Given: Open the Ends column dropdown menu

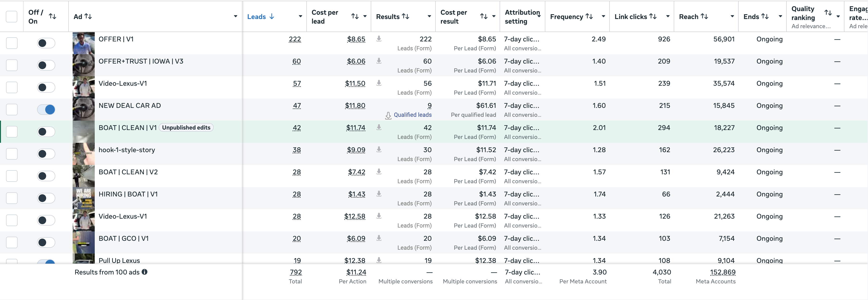Looking at the screenshot, I should [780, 17].
